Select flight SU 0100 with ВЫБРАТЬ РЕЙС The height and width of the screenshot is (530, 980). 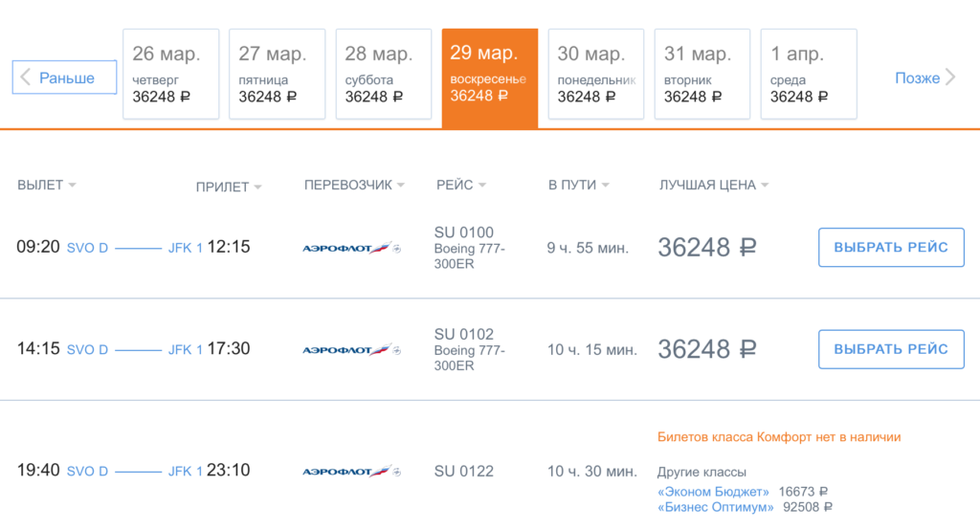click(x=891, y=248)
